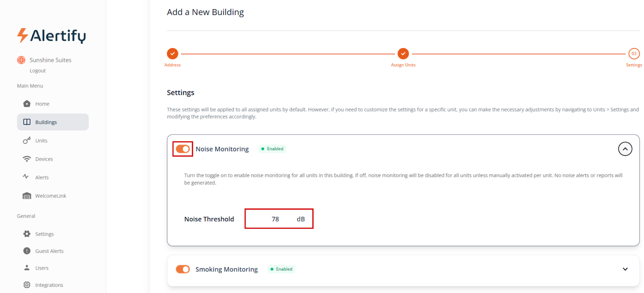Click the Integrations chip icon

27,285
